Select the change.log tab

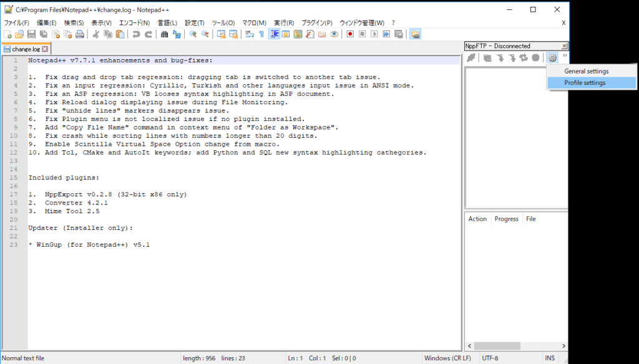click(x=26, y=49)
